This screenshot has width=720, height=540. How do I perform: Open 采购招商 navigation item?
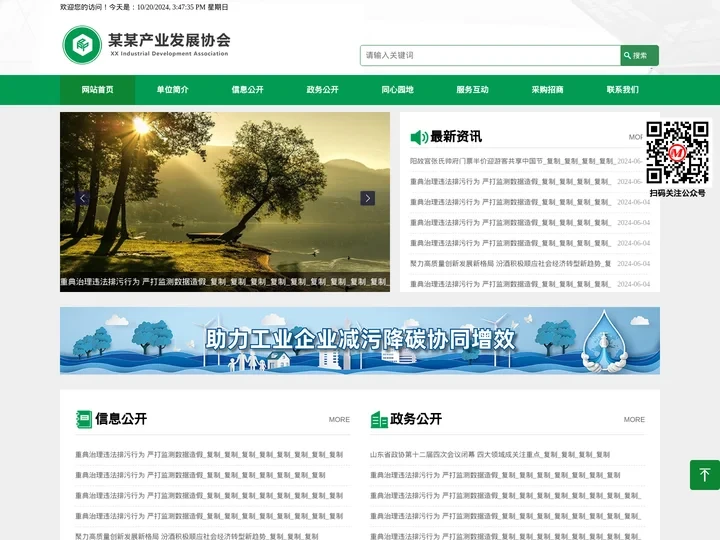pyautogui.click(x=547, y=90)
